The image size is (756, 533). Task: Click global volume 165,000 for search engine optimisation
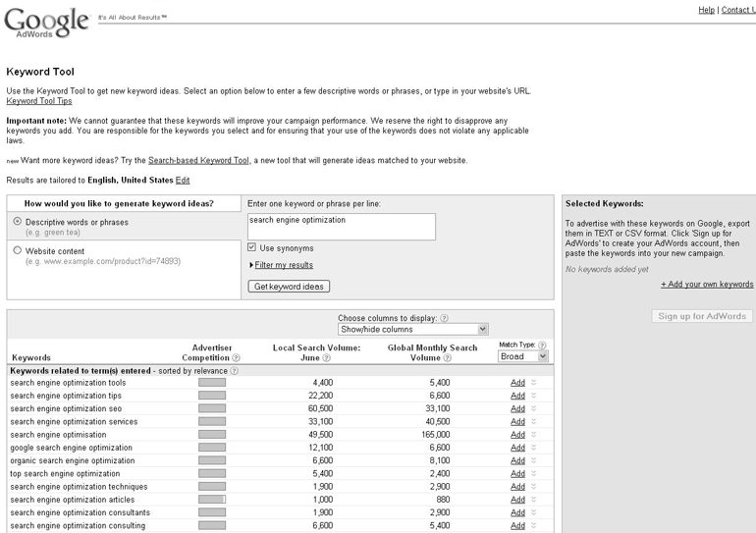pos(435,435)
